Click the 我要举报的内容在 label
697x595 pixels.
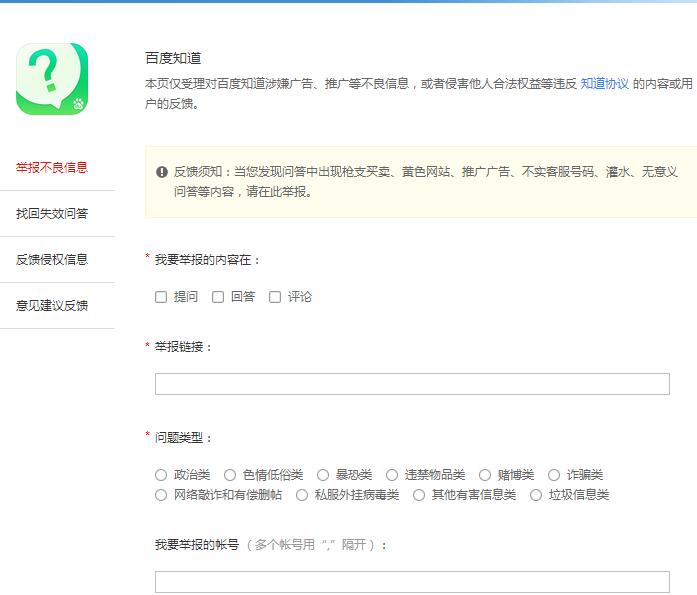[207, 260]
